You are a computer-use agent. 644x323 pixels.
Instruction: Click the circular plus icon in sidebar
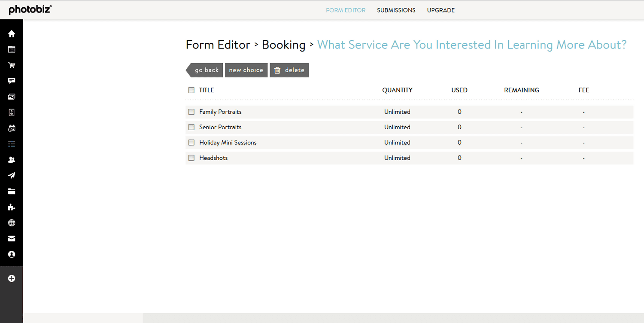tap(12, 278)
